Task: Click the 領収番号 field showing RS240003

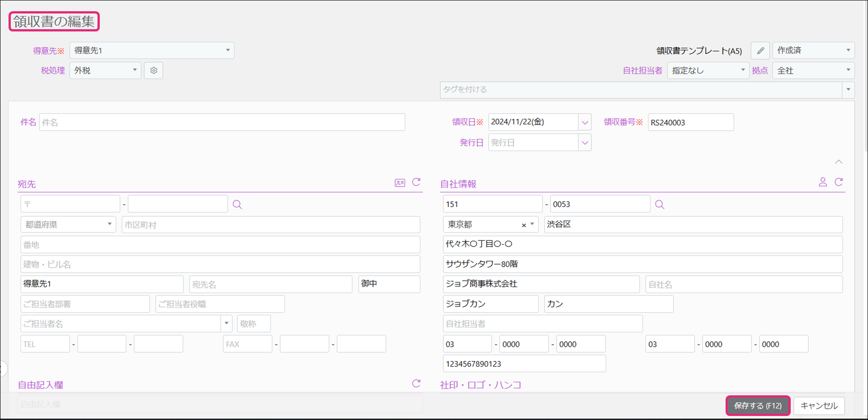Action: click(691, 122)
